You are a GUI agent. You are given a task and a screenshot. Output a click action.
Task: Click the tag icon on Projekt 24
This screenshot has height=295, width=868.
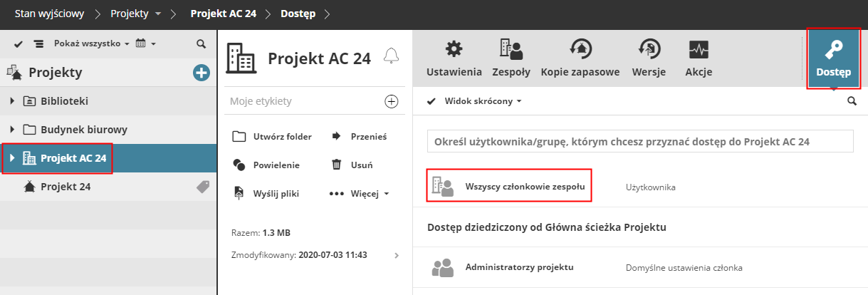[x=202, y=187]
